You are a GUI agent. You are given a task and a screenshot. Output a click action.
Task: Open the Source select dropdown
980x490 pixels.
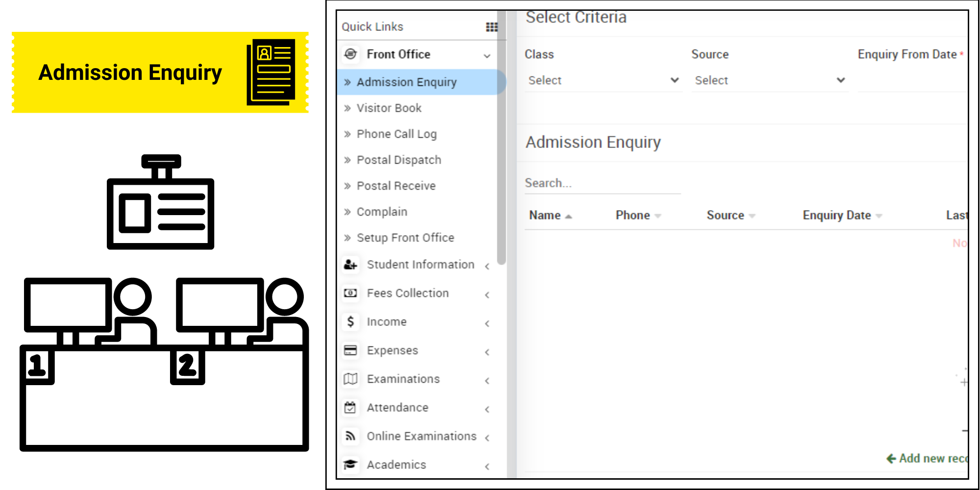769,80
